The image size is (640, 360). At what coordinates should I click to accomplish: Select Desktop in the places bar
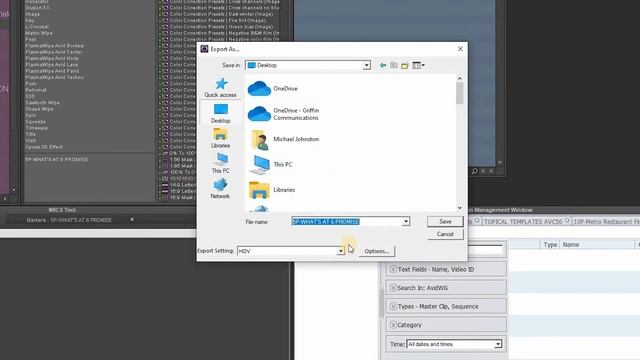tap(220, 113)
